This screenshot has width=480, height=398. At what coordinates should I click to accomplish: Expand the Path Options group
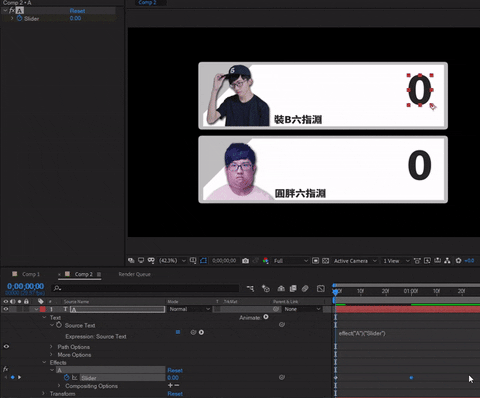point(51,347)
